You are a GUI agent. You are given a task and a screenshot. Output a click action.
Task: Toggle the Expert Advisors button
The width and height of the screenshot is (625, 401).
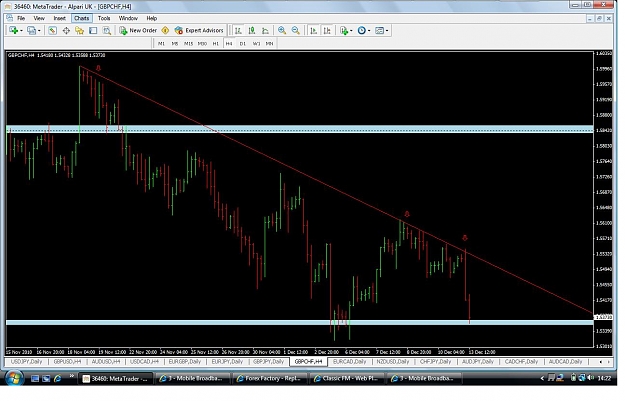point(199,31)
